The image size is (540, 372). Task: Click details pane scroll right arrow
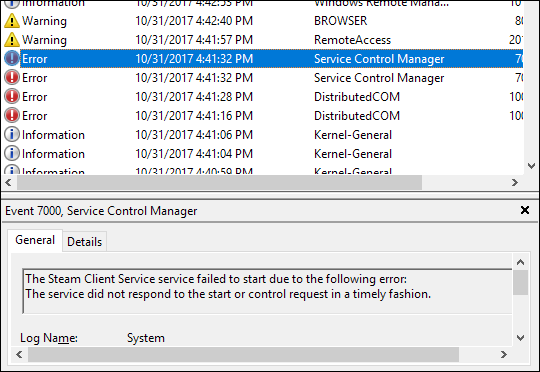tap(504, 354)
